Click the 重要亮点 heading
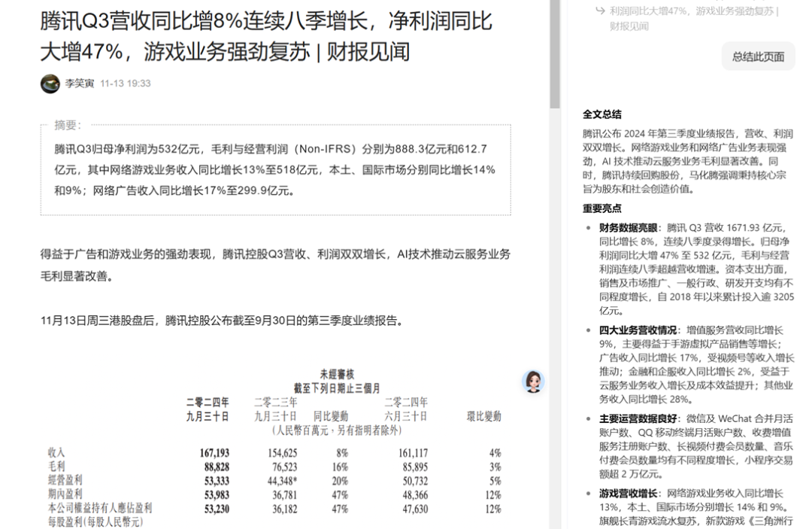The width and height of the screenshot is (812, 529). (601, 208)
